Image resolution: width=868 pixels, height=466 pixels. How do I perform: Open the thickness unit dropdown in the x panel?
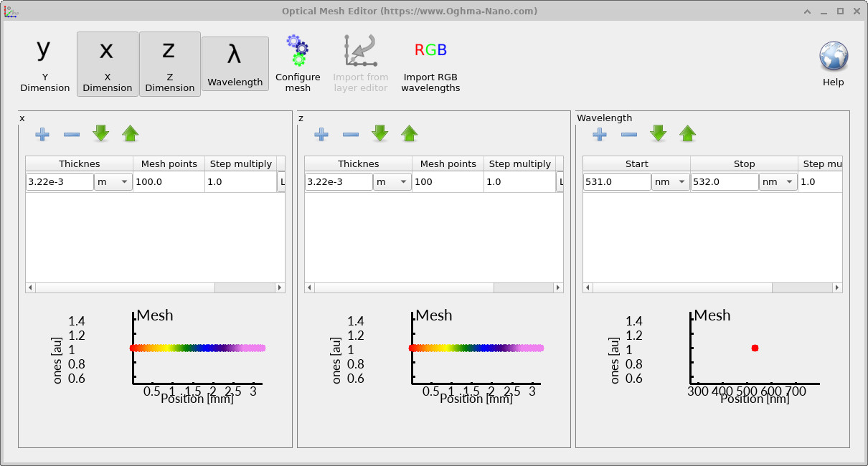tap(113, 181)
